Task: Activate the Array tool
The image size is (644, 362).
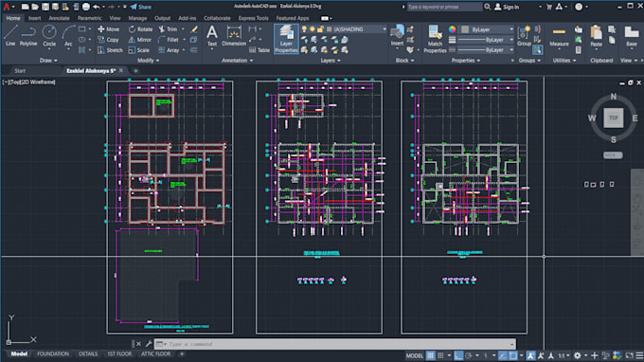Action: [169, 50]
